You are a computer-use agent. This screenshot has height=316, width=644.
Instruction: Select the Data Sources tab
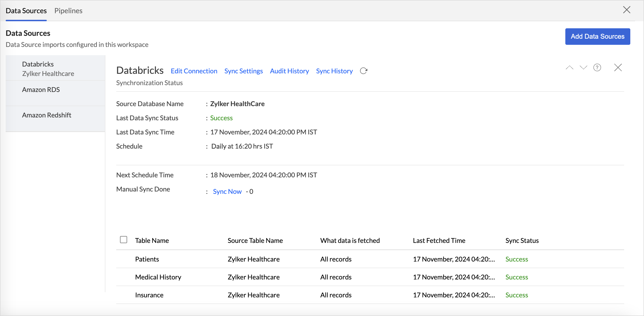(x=26, y=11)
